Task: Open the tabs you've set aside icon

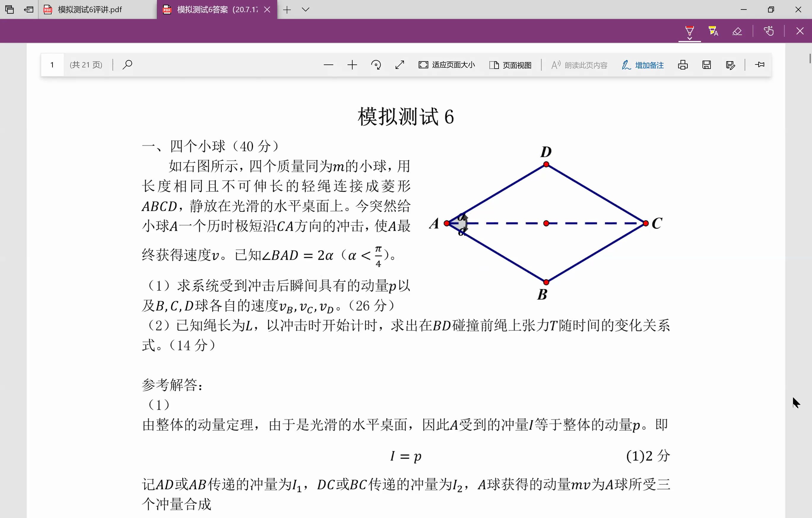Action: tap(9, 10)
